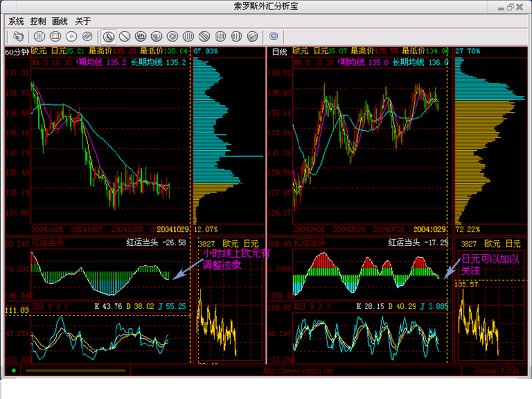Viewport: 532px width, 399px height.
Task: Select the concentric circles drawing tool
Action: (172, 35)
